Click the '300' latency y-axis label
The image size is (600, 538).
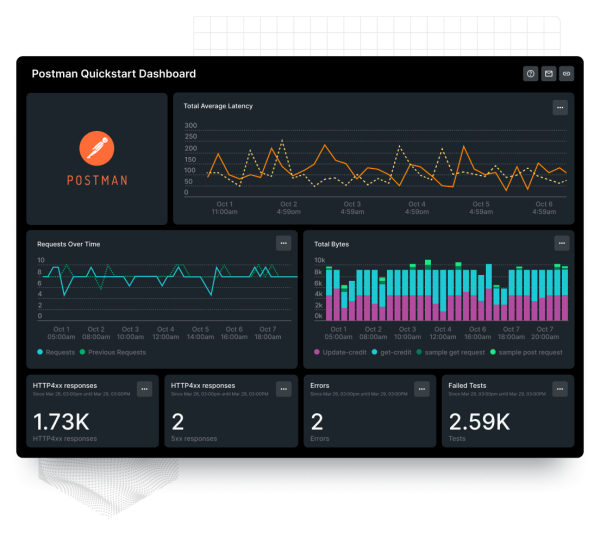pos(191,126)
